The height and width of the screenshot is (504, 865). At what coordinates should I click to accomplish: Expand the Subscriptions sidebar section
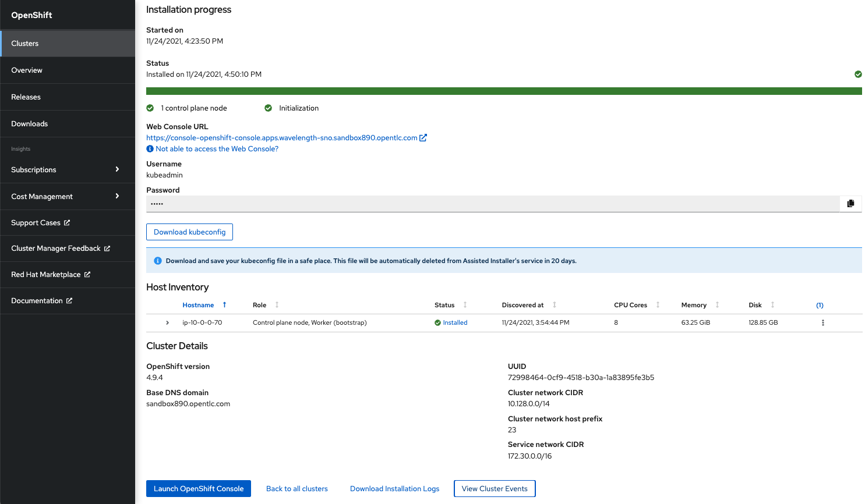[117, 169]
